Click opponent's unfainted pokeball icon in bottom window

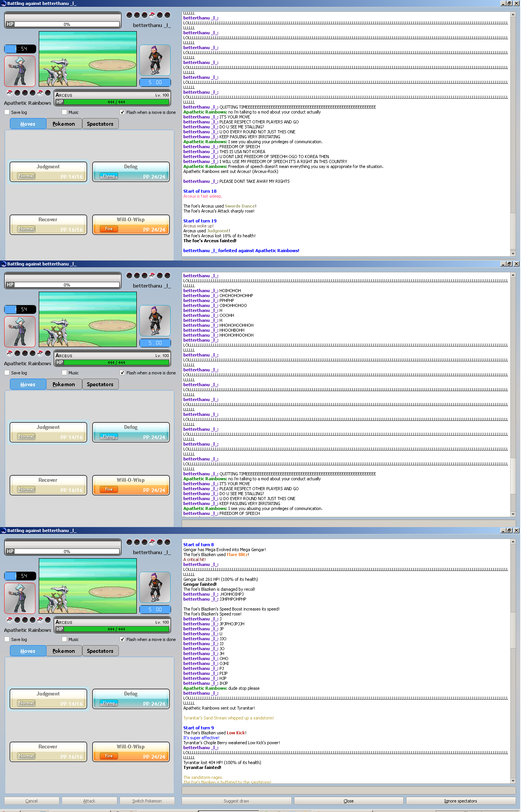(152, 542)
